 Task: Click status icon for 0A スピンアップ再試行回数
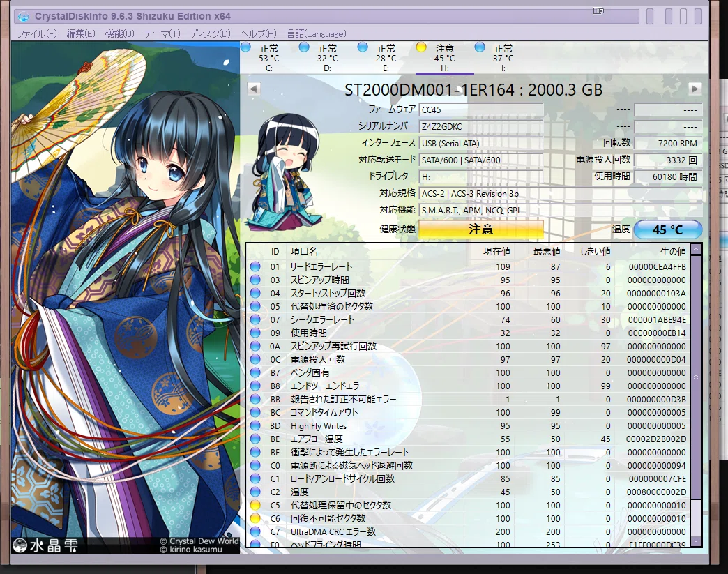[x=255, y=346]
